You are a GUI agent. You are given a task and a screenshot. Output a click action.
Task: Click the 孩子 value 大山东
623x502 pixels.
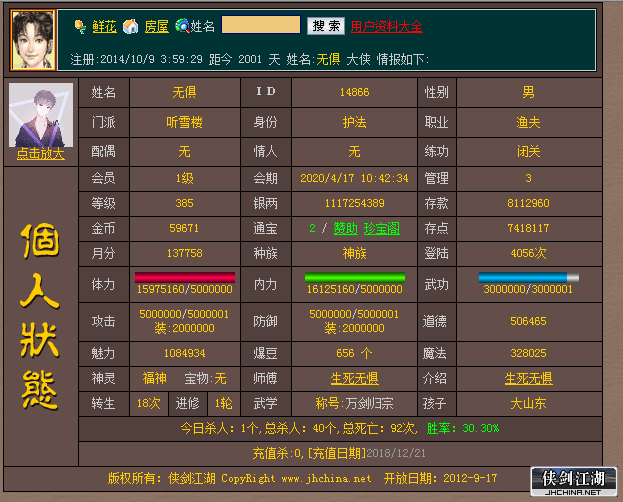(x=528, y=404)
